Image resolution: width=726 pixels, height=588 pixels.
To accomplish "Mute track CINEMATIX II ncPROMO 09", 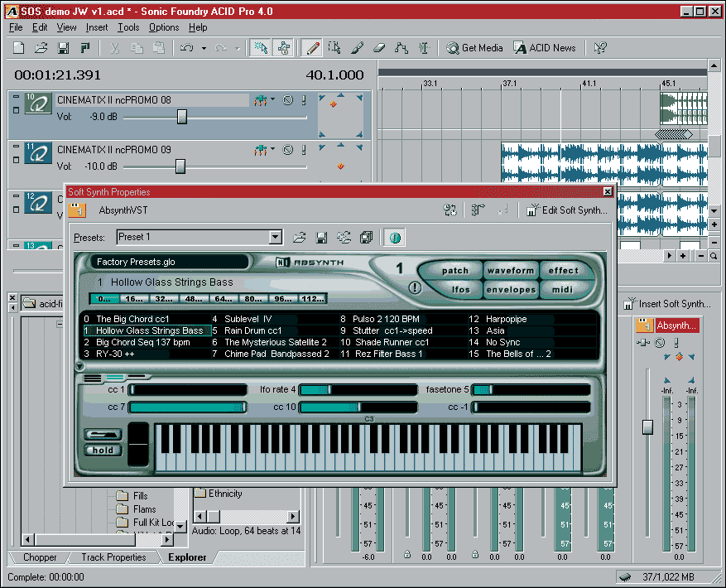I will pos(288,150).
